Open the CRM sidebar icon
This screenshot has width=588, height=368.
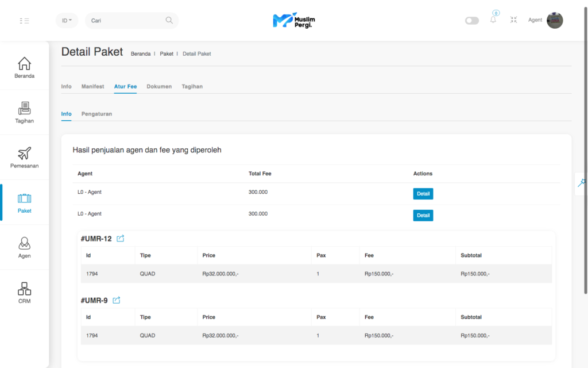(x=24, y=292)
